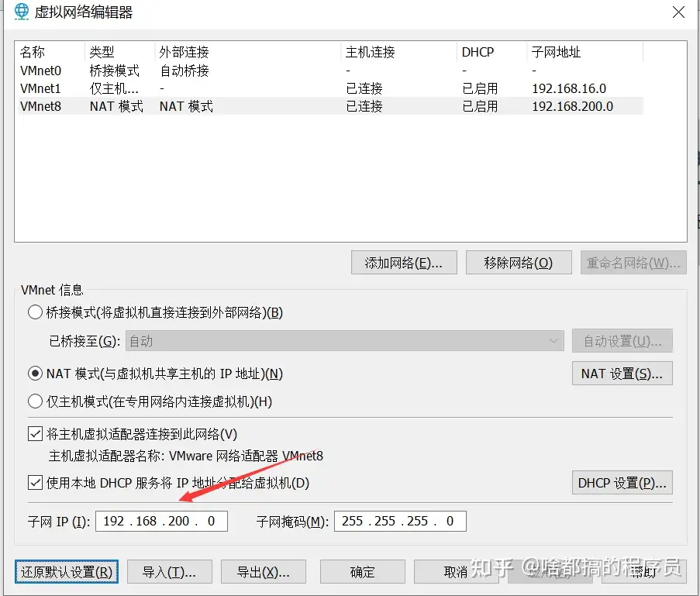Toggle 使用本地 DHCP 服务 checkbox
The image size is (700, 596).
(35, 483)
